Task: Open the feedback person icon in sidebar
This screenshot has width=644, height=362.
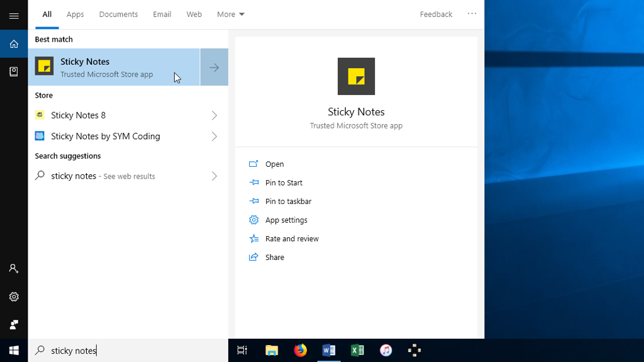Action: (14, 325)
